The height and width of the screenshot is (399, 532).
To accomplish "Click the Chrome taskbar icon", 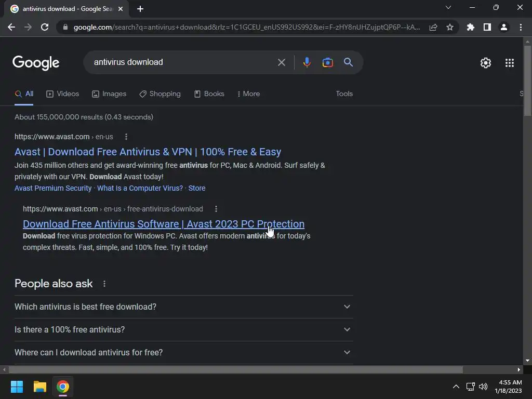I will point(63,387).
